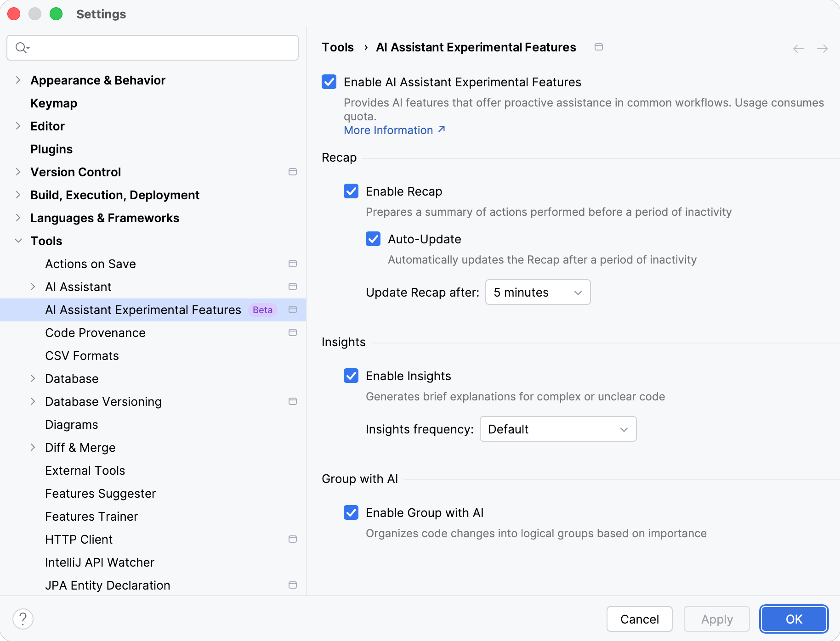Open the Insights frequency dropdown
Image resolution: width=840 pixels, height=641 pixels.
coord(558,429)
